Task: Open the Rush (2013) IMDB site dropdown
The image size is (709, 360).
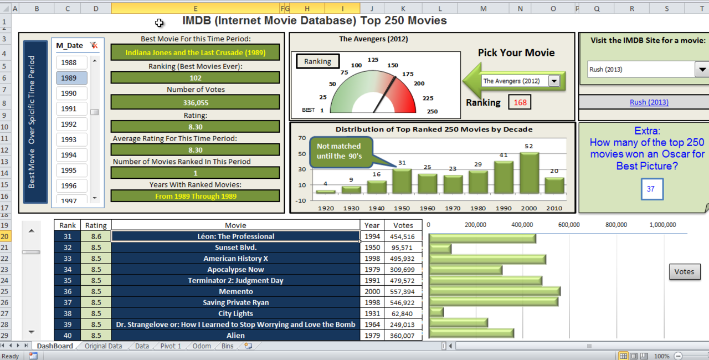Action: pos(702,69)
